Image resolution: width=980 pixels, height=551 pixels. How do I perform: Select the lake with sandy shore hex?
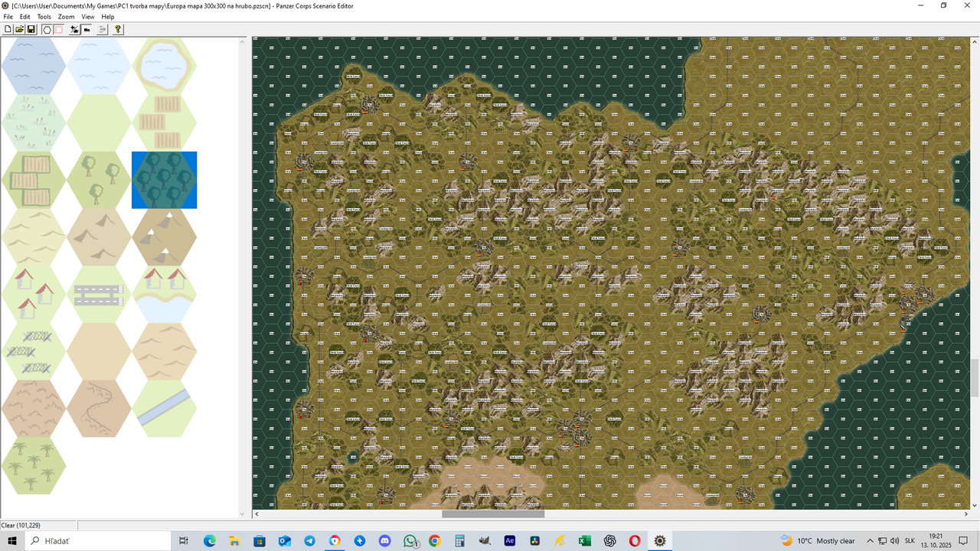[165, 66]
